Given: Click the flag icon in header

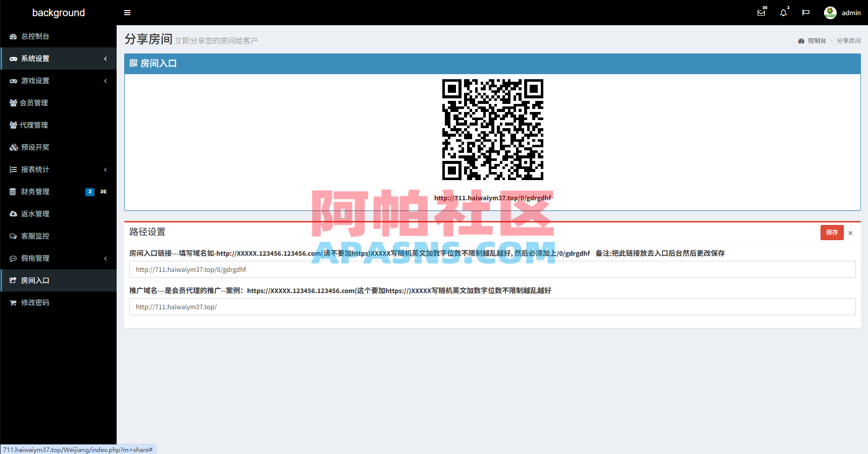Looking at the screenshot, I should tap(806, 13).
